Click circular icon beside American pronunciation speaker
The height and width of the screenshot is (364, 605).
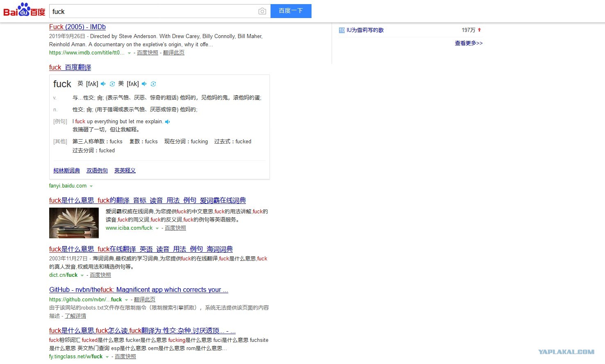[x=153, y=84]
